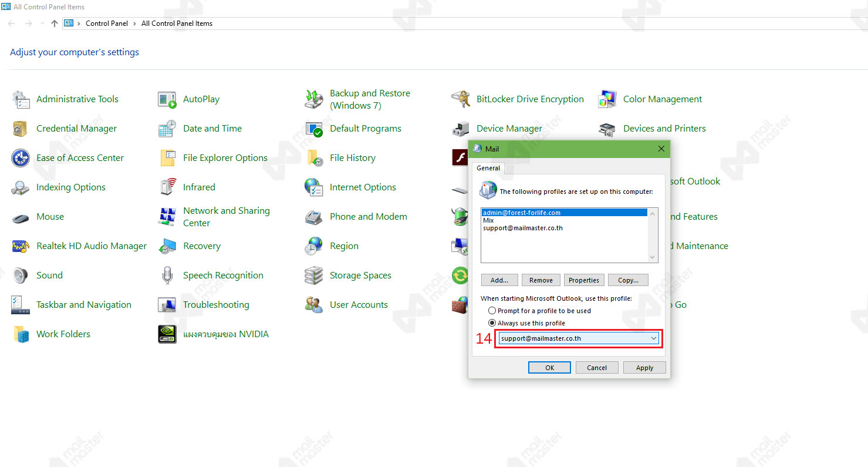Open the Network and Sharing Center icon

pyautogui.click(x=167, y=217)
